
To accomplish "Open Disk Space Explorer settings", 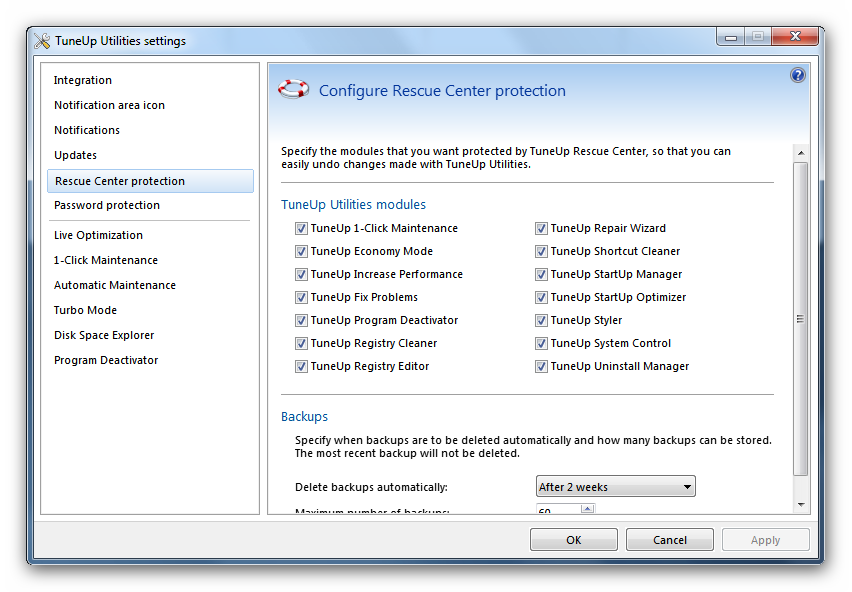I will [104, 335].
